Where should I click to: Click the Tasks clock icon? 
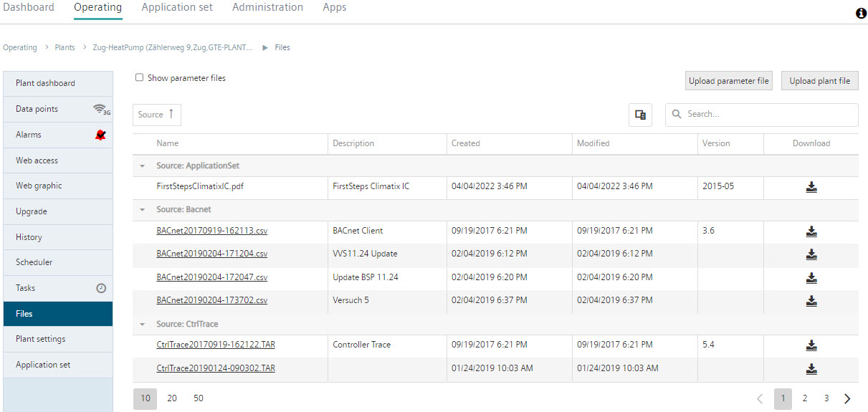101,288
